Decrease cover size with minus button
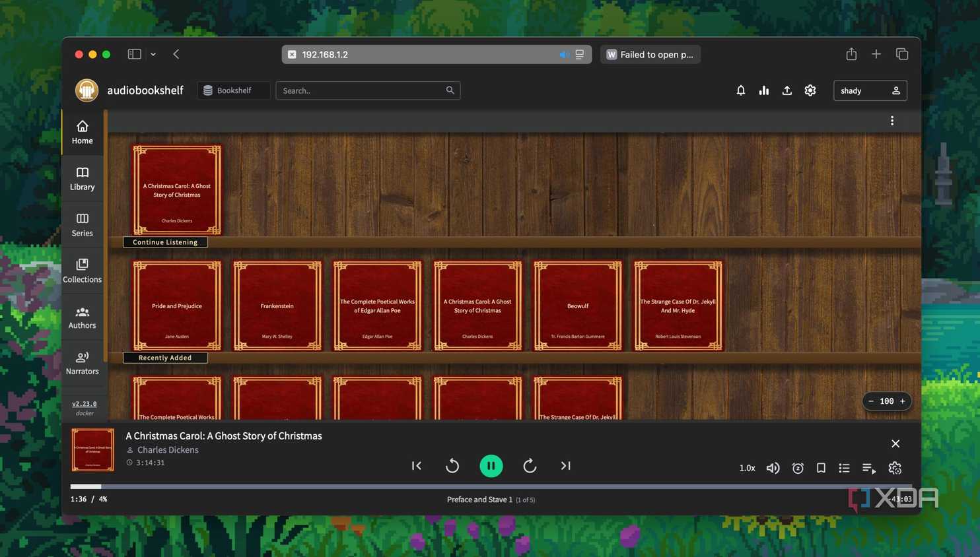The height and width of the screenshot is (557, 980). pyautogui.click(x=871, y=401)
